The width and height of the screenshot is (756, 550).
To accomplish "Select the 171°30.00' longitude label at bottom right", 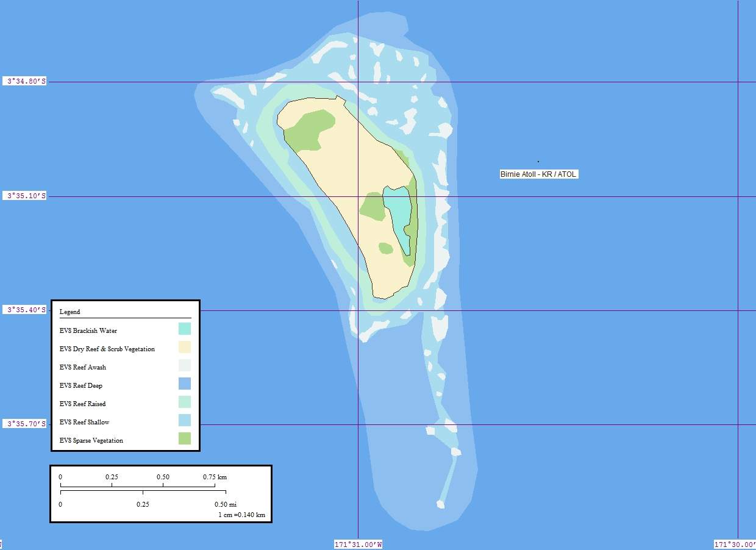I will pos(734,545).
